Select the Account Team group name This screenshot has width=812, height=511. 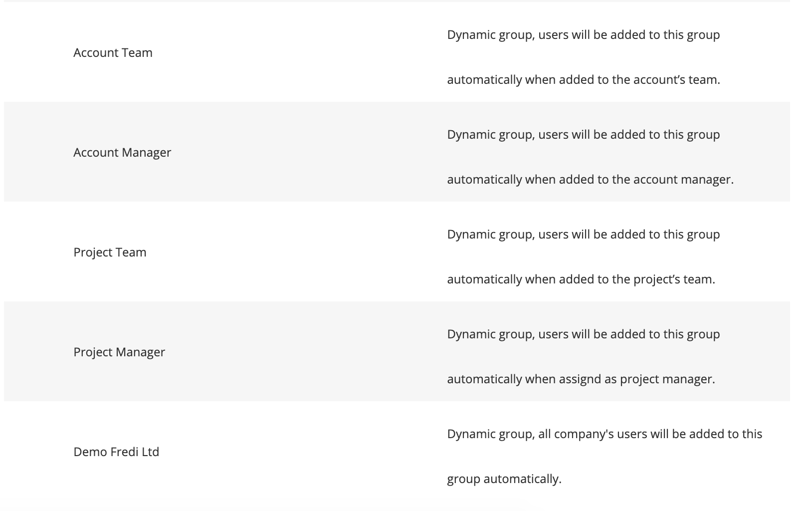[113, 52]
